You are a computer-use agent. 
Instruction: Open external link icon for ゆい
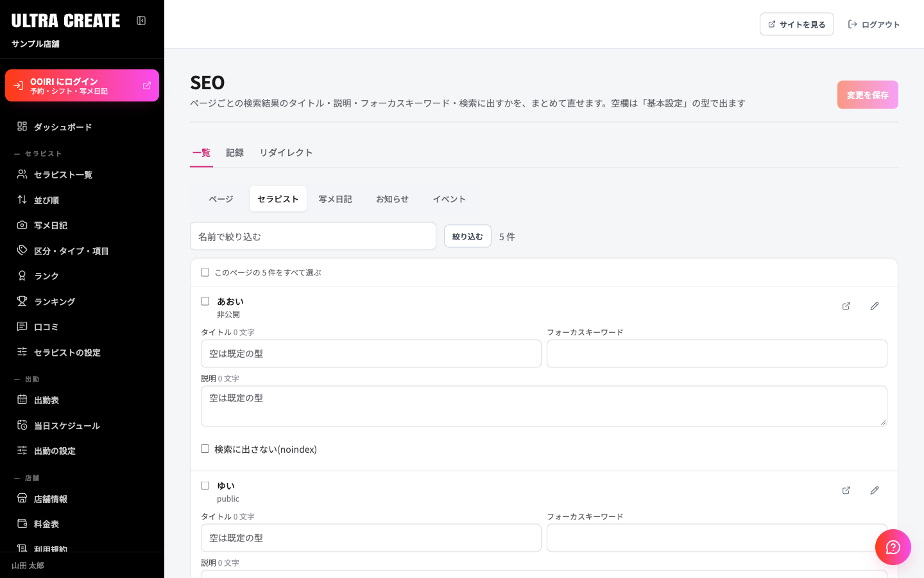846,491
